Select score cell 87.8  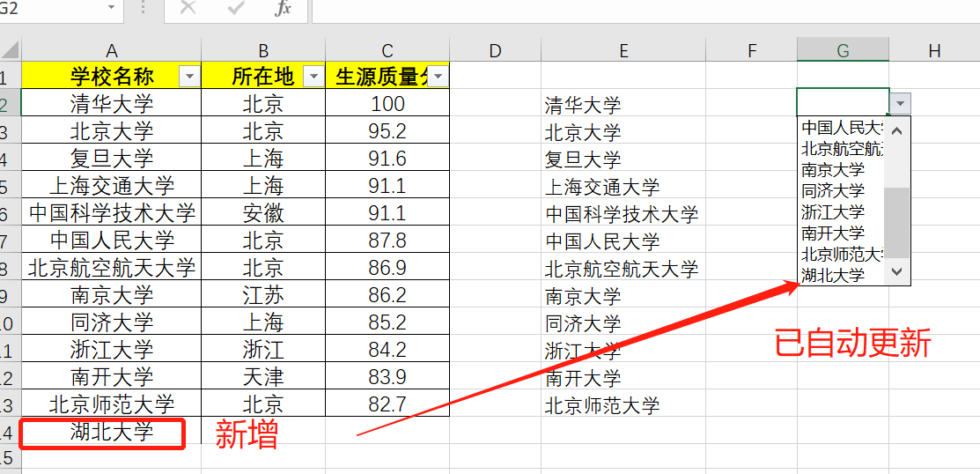(387, 240)
